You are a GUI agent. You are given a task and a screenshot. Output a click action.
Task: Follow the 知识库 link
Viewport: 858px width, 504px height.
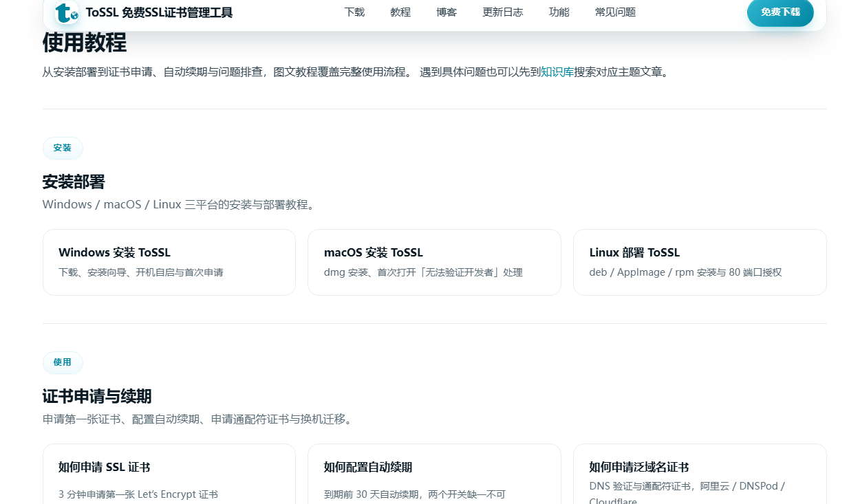point(557,72)
